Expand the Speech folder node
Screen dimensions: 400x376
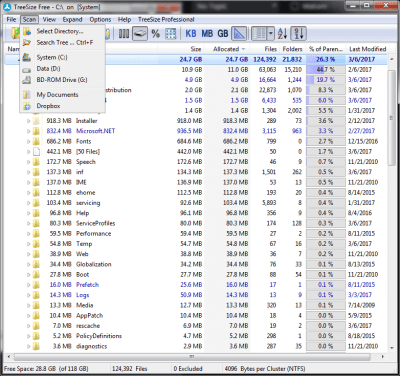pos(29,162)
